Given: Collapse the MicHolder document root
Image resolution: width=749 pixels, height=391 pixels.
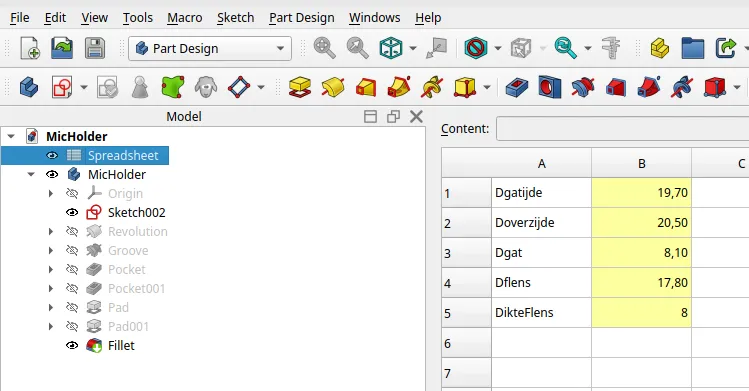Looking at the screenshot, I should pyautogui.click(x=11, y=137).
